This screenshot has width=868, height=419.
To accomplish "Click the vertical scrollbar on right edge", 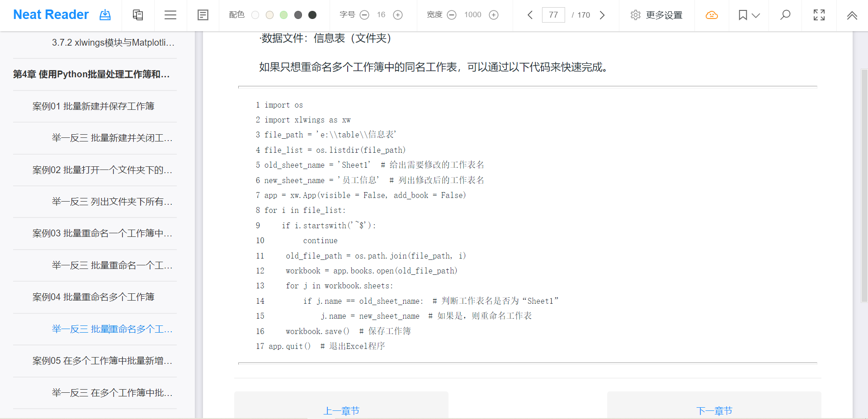I will pyautogui.click(x=864, y=185).
